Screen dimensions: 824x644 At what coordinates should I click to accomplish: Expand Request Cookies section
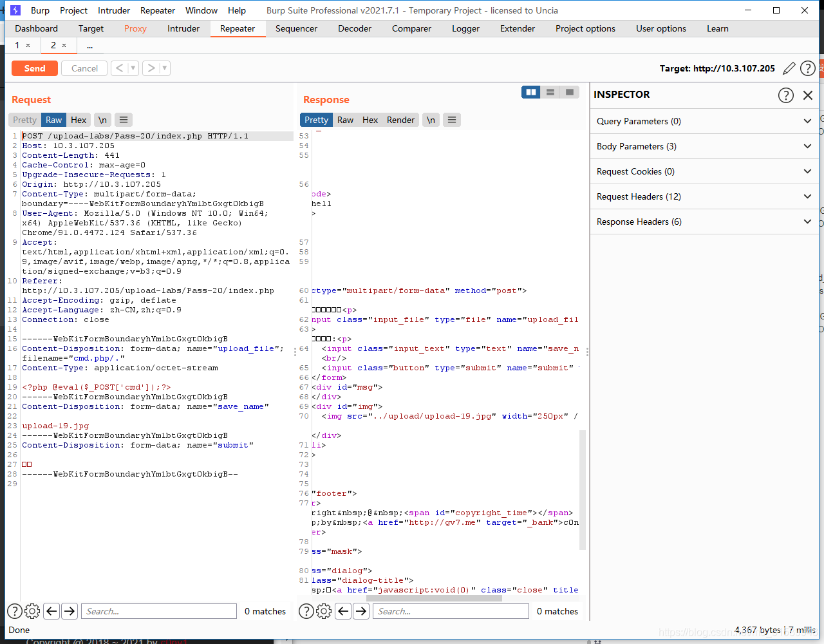(704, 171)
